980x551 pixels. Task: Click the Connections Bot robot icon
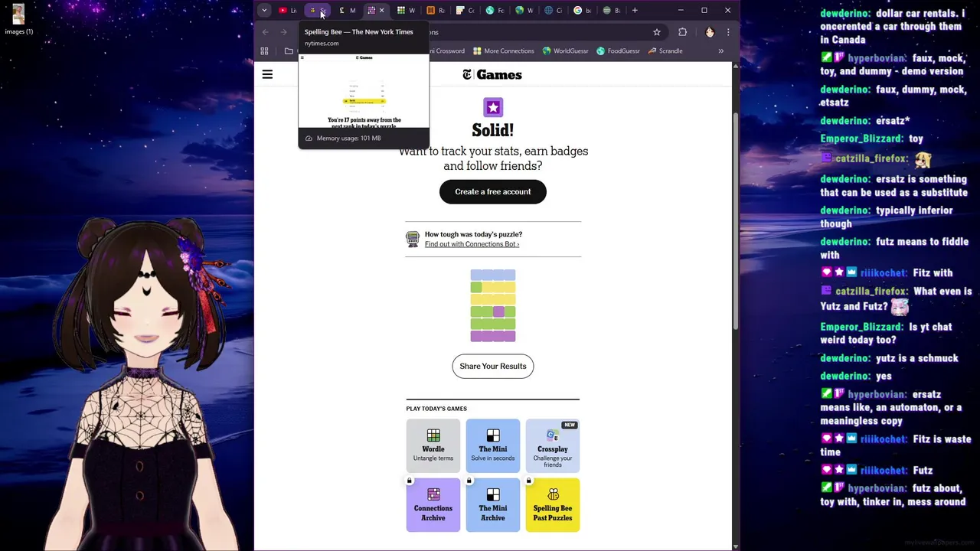[x=413, y=240]
